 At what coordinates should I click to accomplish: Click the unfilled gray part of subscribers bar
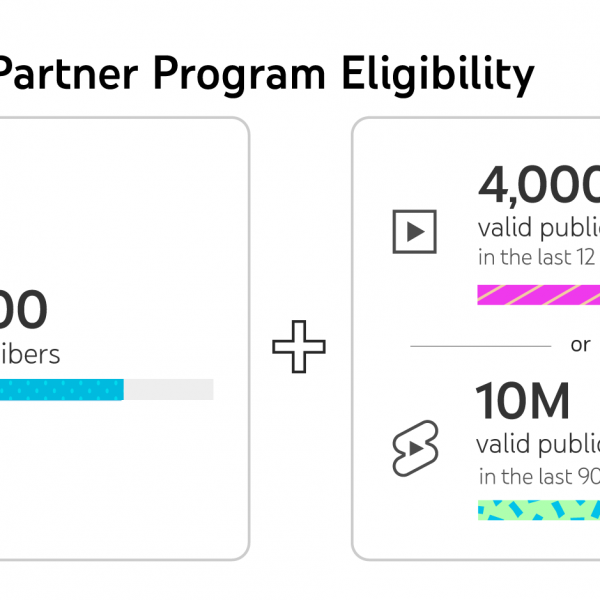[168, 390]
